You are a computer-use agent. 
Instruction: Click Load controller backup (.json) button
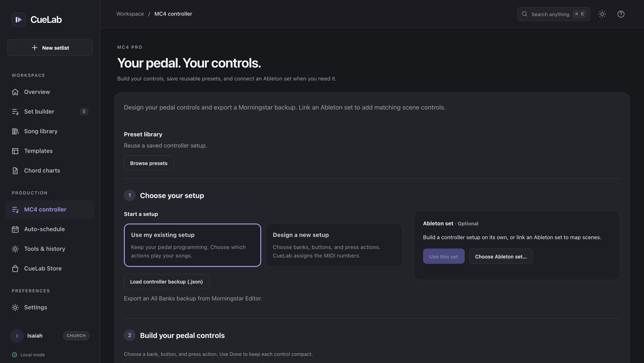167,282
